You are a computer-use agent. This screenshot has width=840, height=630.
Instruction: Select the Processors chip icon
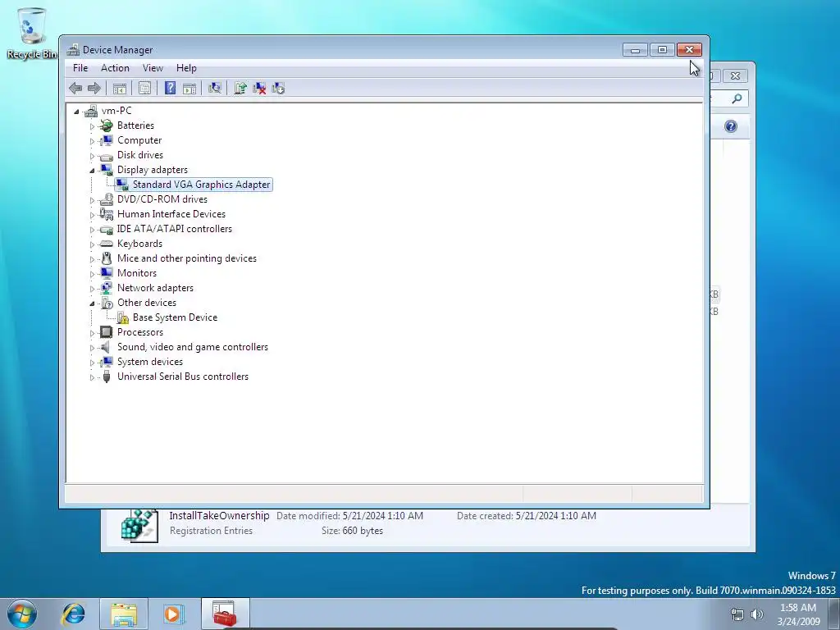pyautogui.click(x=107, y=332)
